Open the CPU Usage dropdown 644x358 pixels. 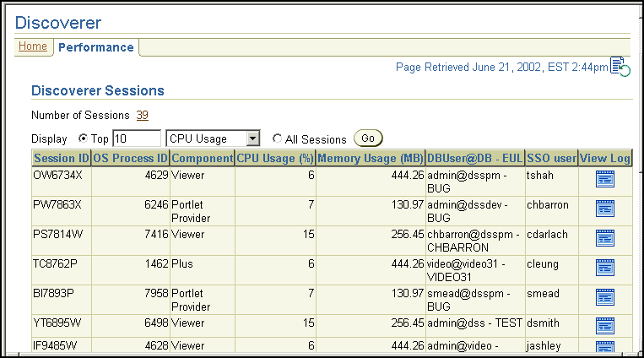[x=213, y=138]
